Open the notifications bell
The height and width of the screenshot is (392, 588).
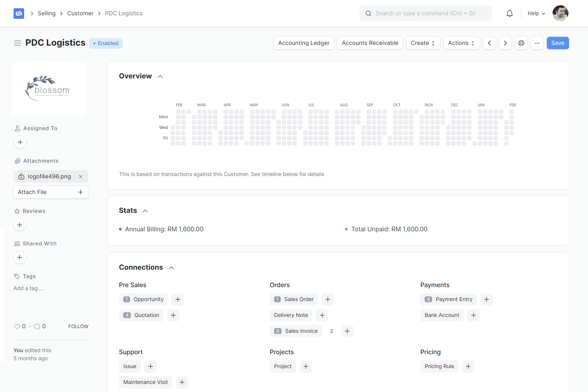pyautogui.click(x=509, y=13)
